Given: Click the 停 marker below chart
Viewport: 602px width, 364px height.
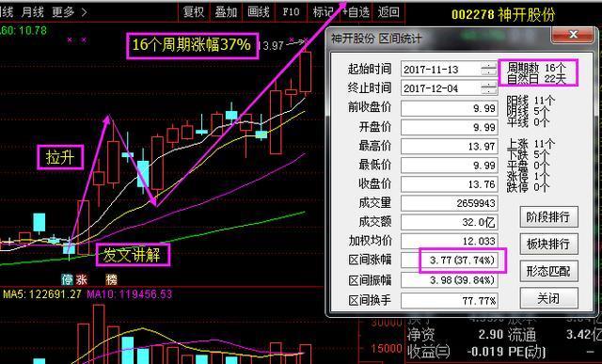Looking at the screenshot, I should click(68, 279).
